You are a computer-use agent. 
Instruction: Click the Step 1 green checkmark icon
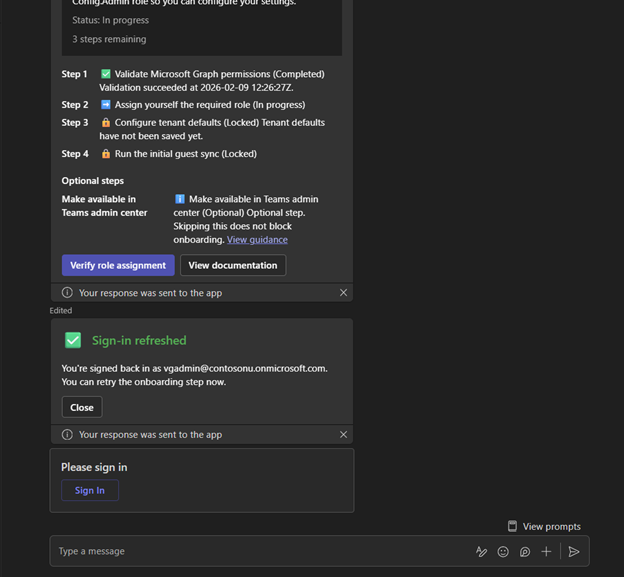pos(106,74)
